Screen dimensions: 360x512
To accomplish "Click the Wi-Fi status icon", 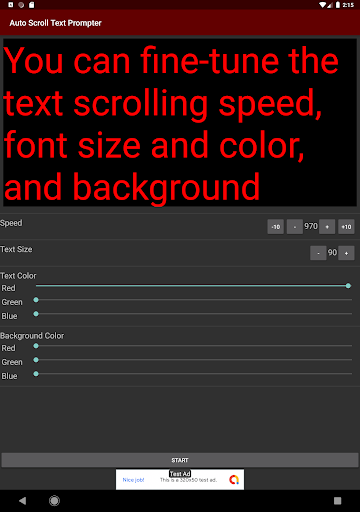I will pos(322,5).
